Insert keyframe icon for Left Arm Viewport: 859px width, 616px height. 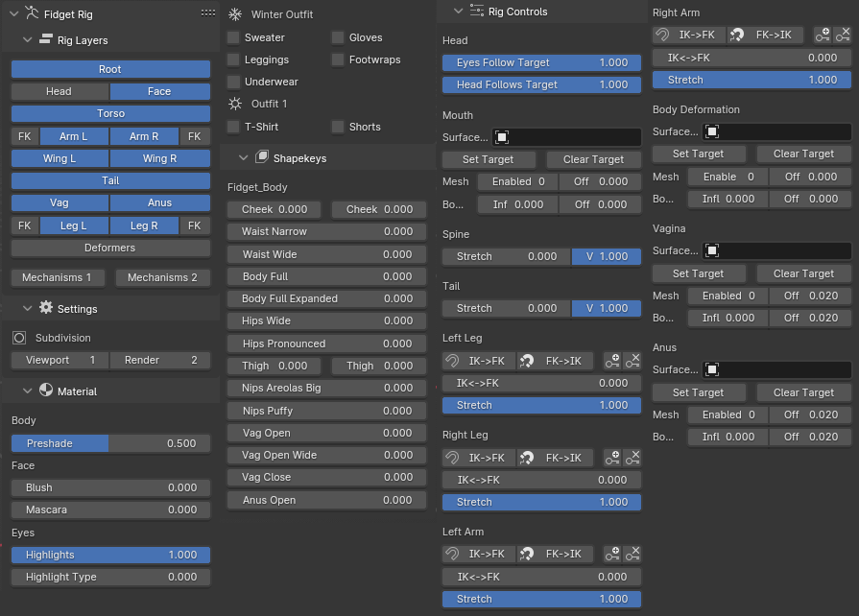pyautogui.click(x=612, y=555)
